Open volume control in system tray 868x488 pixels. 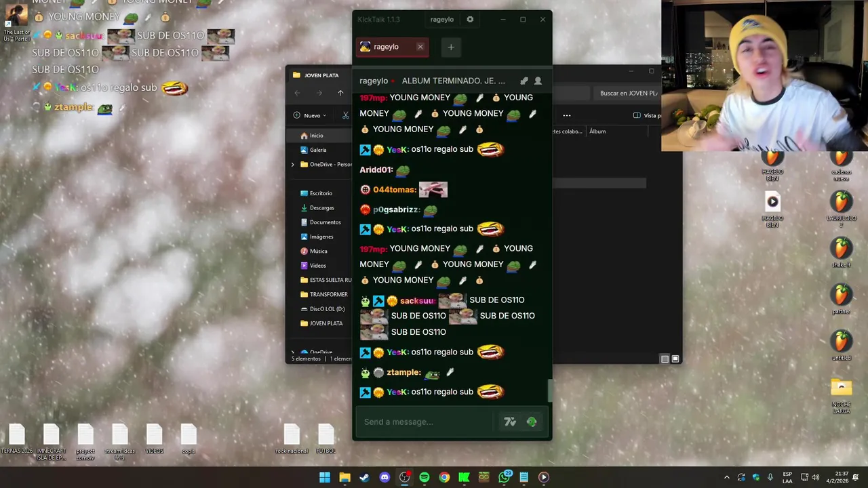tap(815, 477)
